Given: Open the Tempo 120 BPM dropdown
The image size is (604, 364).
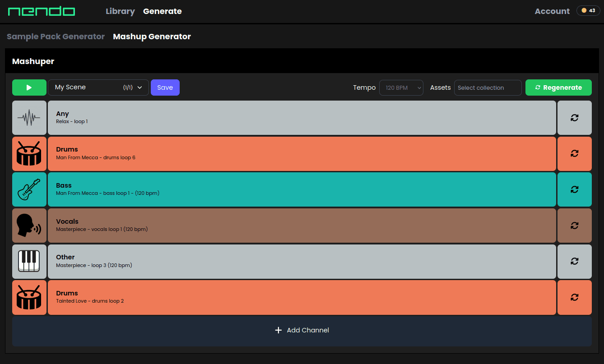Looking at the screenshot, I should point(401,88).
